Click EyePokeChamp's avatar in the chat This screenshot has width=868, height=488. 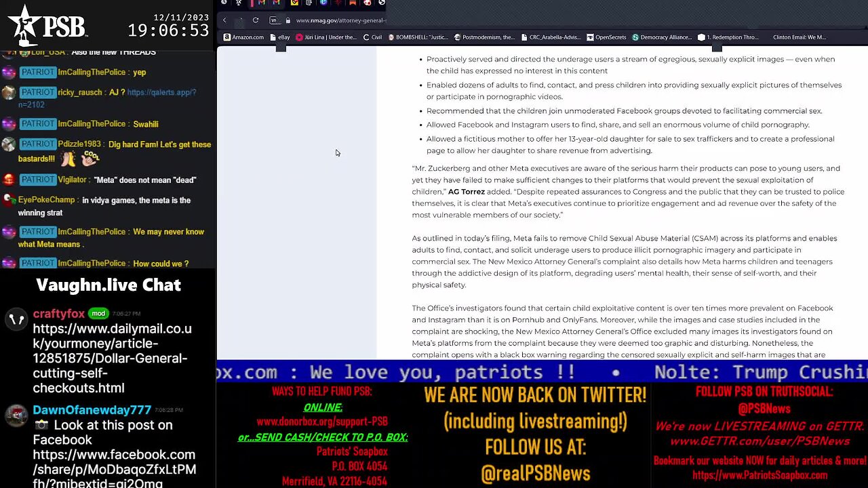coord(9,201)
